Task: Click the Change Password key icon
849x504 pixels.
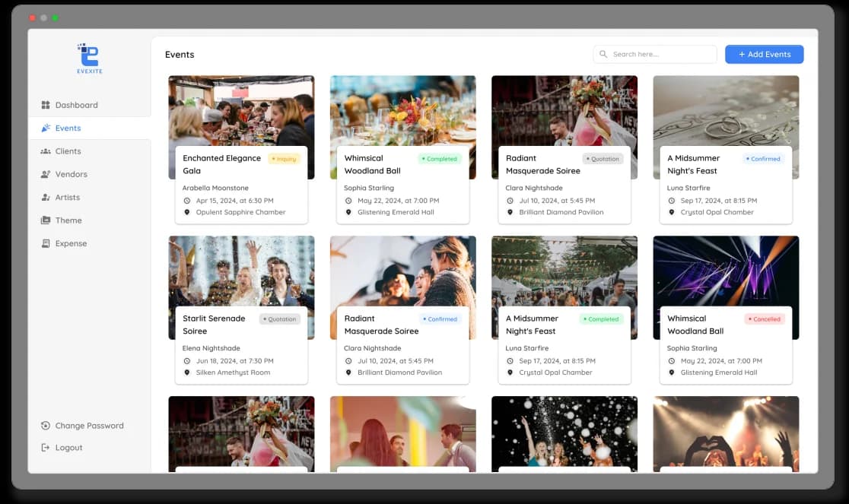Action: coord(44,426)
